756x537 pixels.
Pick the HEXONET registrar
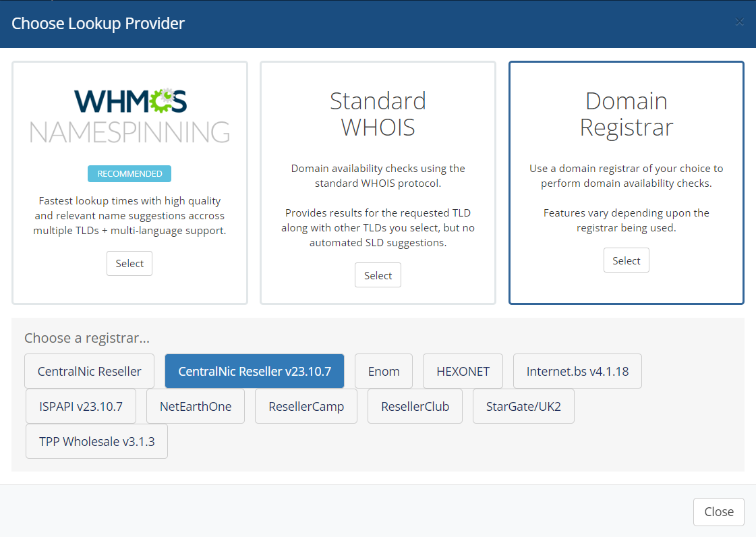point(463,371)
